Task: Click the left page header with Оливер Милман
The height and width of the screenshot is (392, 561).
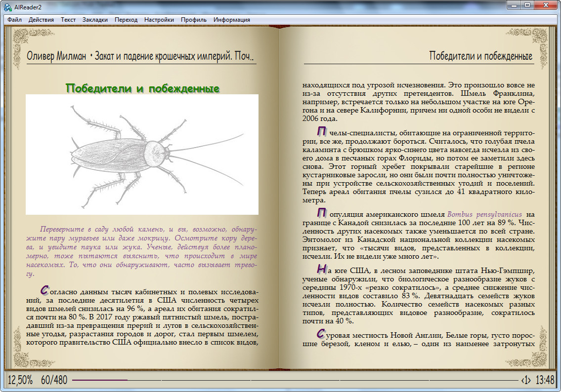Action: tap(140, 56)
